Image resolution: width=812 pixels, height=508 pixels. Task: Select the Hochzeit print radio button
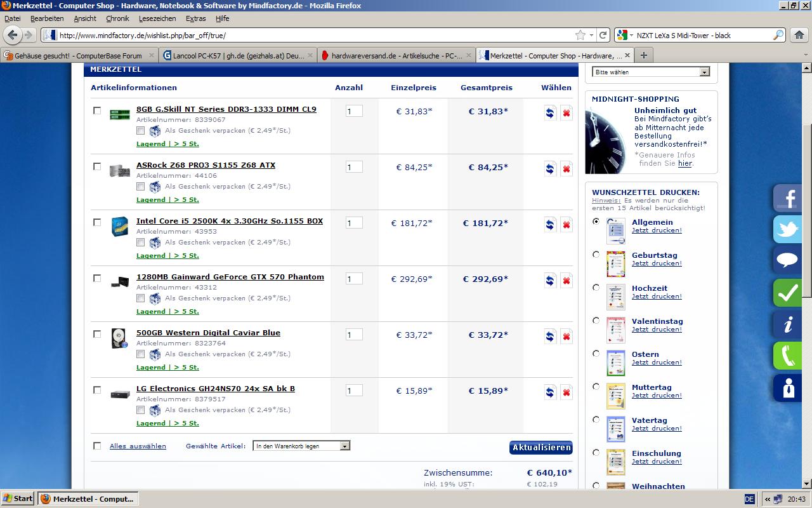pos(596,288)
